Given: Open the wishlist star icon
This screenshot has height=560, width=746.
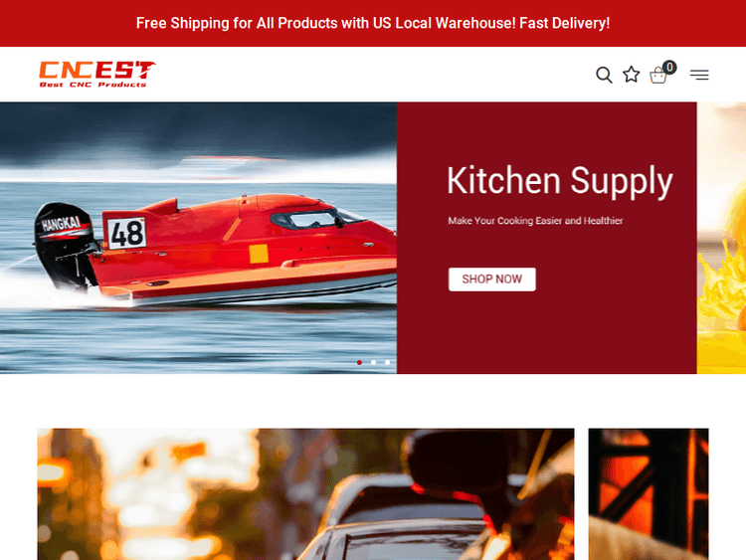Looking at the screenshot, I should 632,75.
